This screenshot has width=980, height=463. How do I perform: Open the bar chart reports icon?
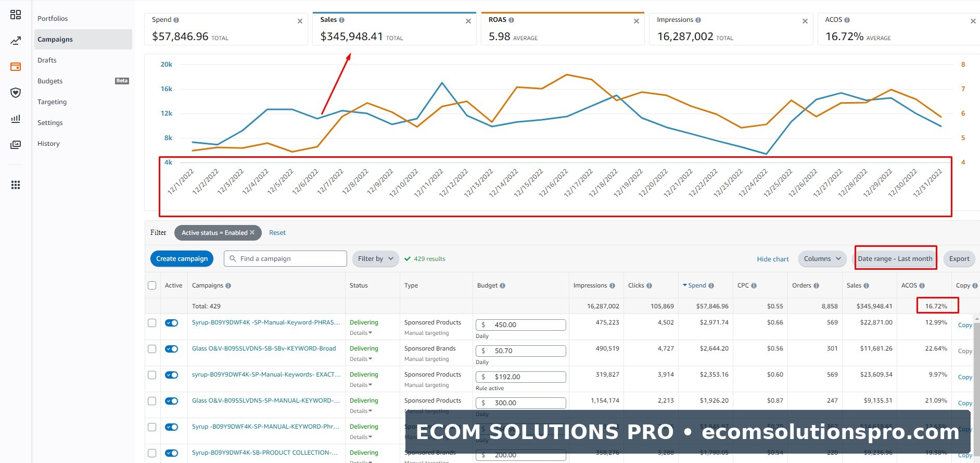16,119
